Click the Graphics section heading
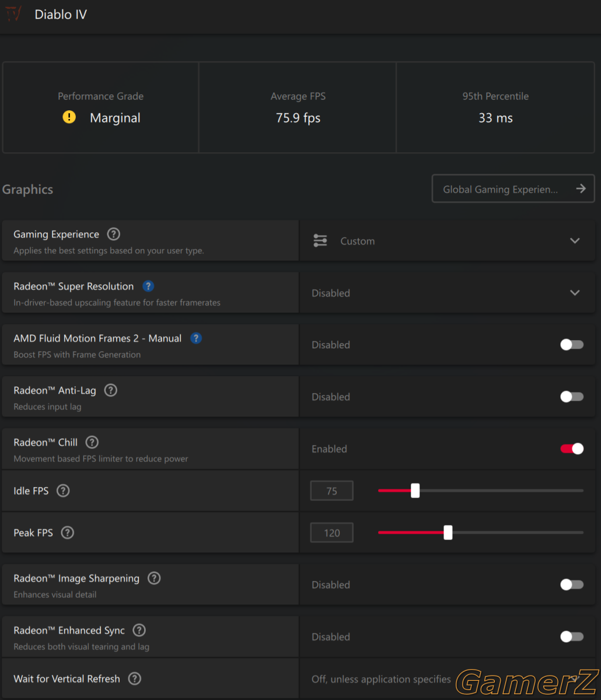The width and height of the screenshot is (601, 700). [x=27, y=190]
